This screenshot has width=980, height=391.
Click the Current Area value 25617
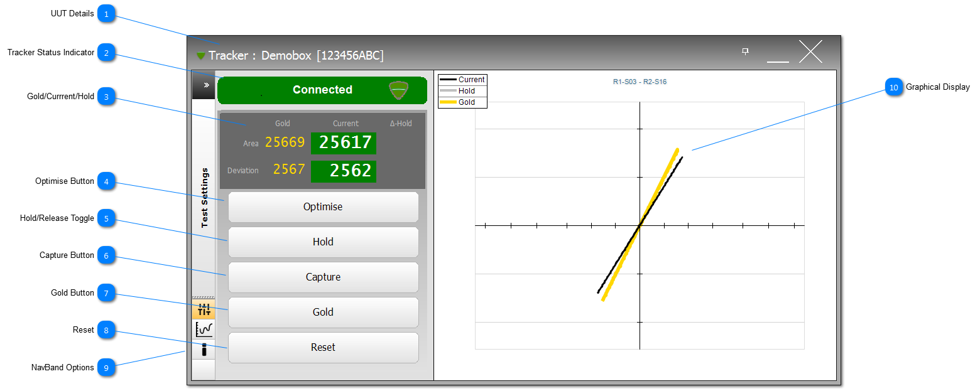coord(345,143)
